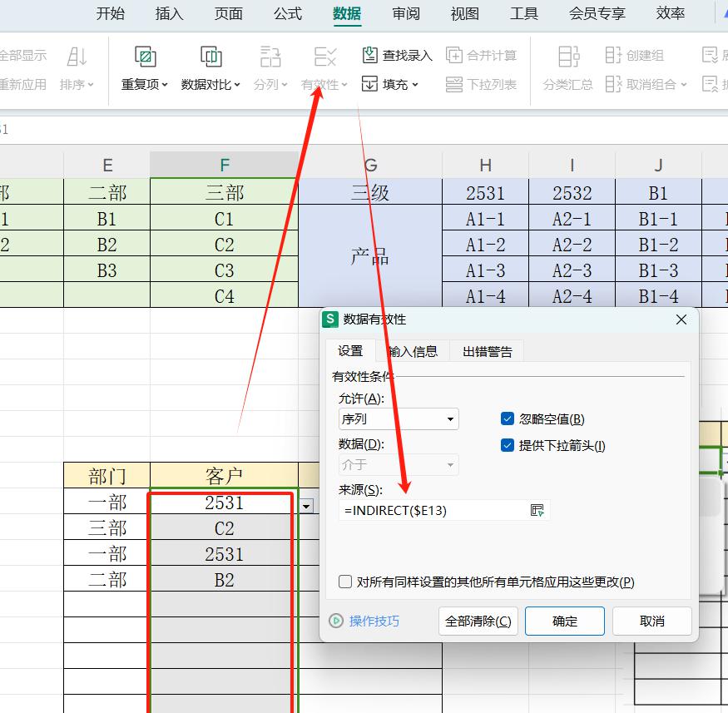Select the 2532 header cell
Image resolution: width=728 pixels, height=713 pixels.
[x=572, y=192]
